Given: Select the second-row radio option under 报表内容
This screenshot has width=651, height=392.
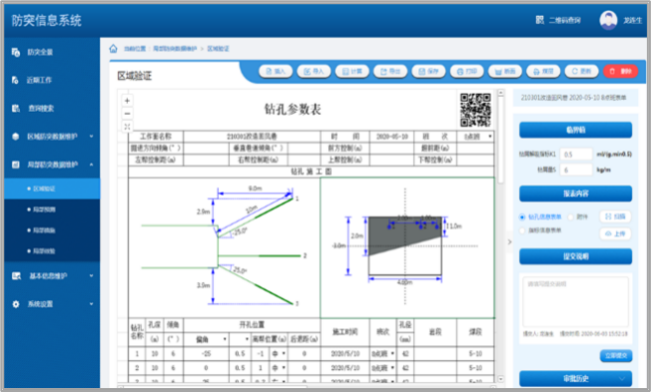Looking at the screenshot, I should pos(522,230).
